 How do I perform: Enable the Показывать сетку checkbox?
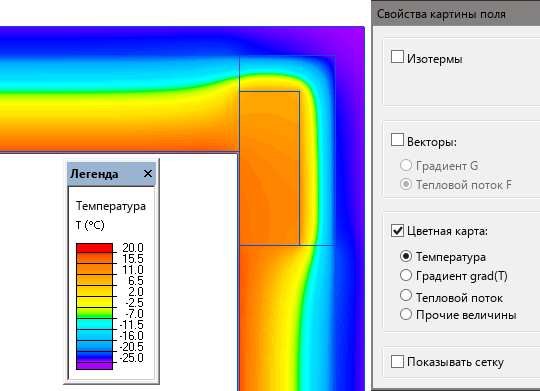point(397,362)
